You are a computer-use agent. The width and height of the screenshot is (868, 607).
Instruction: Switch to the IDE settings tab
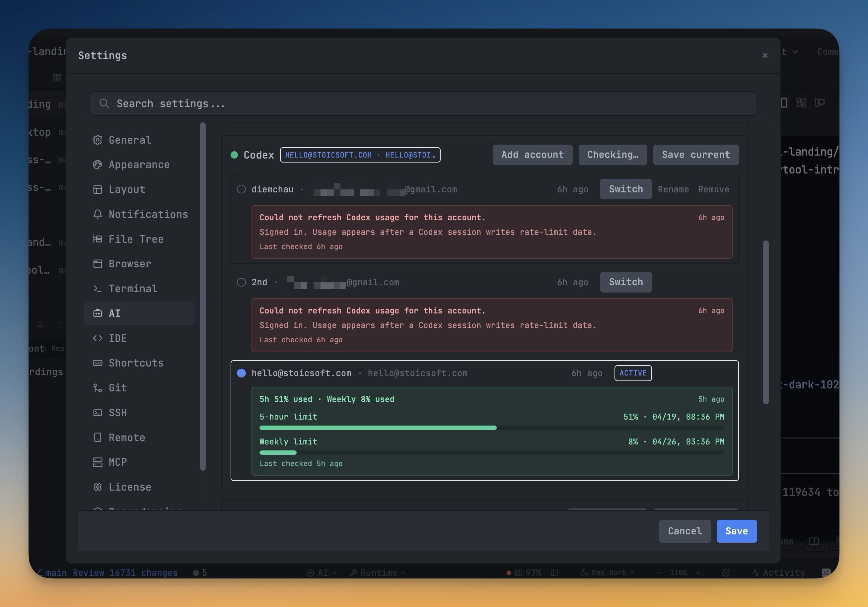tap(117, 338)
